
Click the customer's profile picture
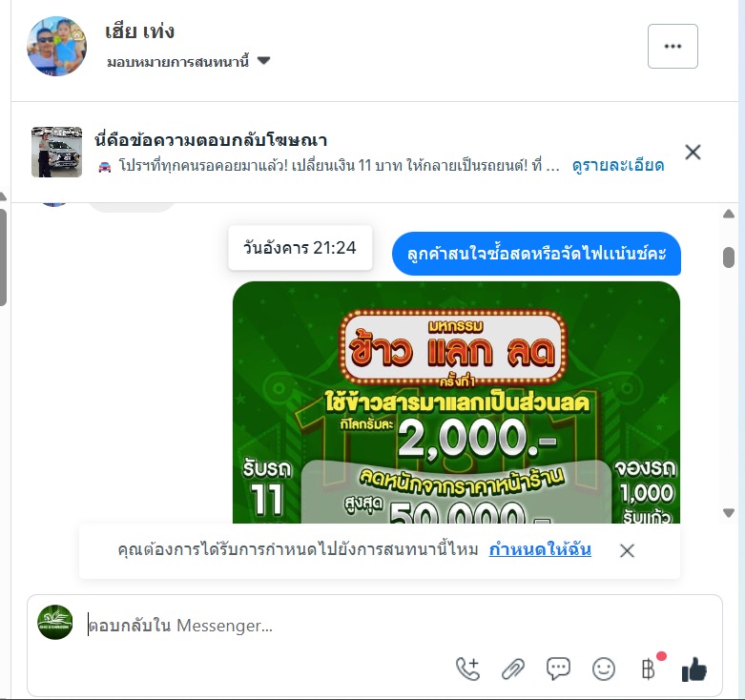[x=56, y=46]
